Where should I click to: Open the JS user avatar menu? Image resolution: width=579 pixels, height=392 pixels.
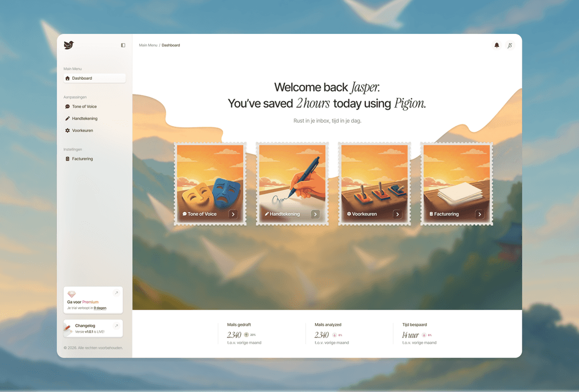510,45
